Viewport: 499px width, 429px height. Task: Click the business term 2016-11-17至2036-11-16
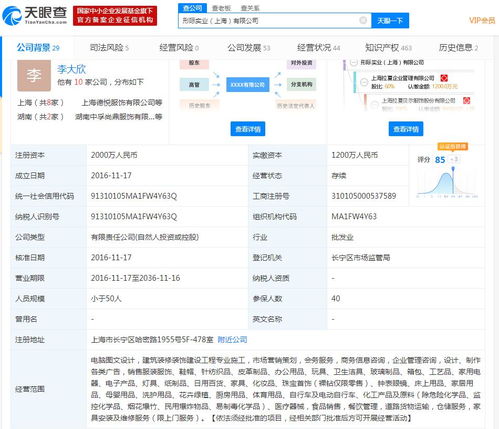tap(135, 278)
